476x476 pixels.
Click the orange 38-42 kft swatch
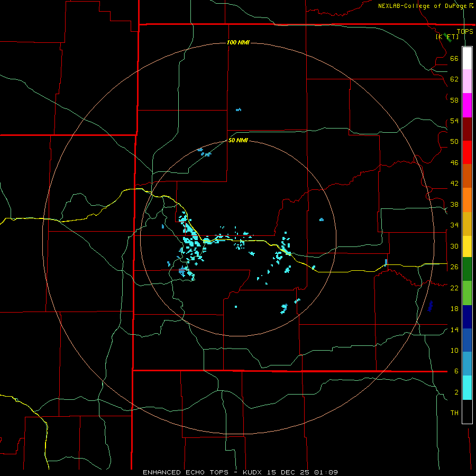(x=467, y=200)
